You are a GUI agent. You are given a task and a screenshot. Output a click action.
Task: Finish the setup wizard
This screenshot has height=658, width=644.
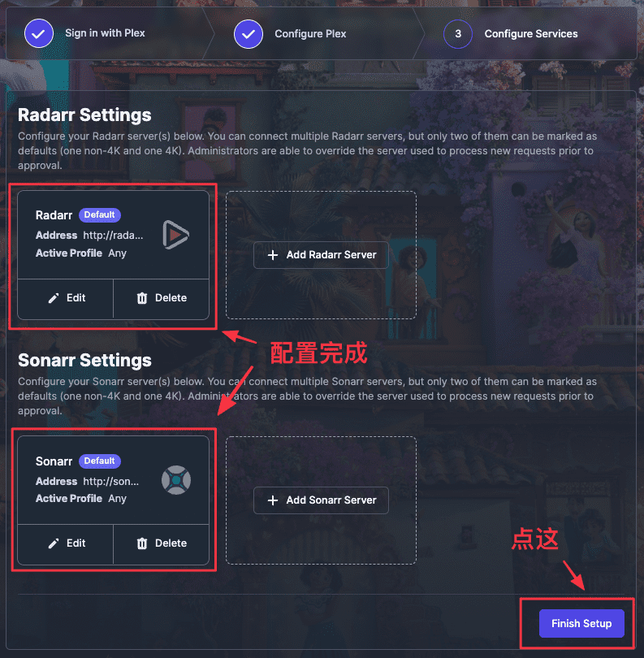click(x=581, y=623)
